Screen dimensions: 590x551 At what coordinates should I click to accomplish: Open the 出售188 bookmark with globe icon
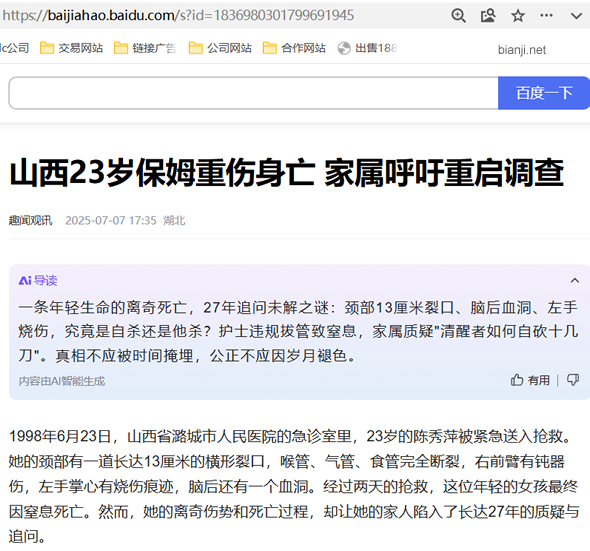point(367,48)
